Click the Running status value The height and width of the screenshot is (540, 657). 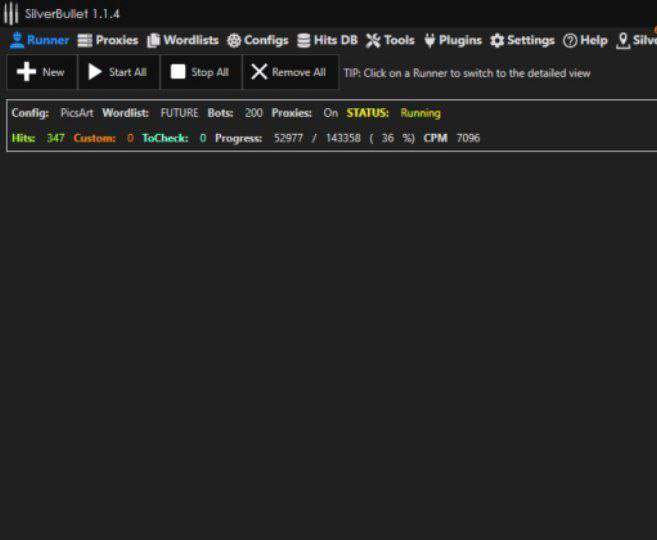click(x=420, y=113)
